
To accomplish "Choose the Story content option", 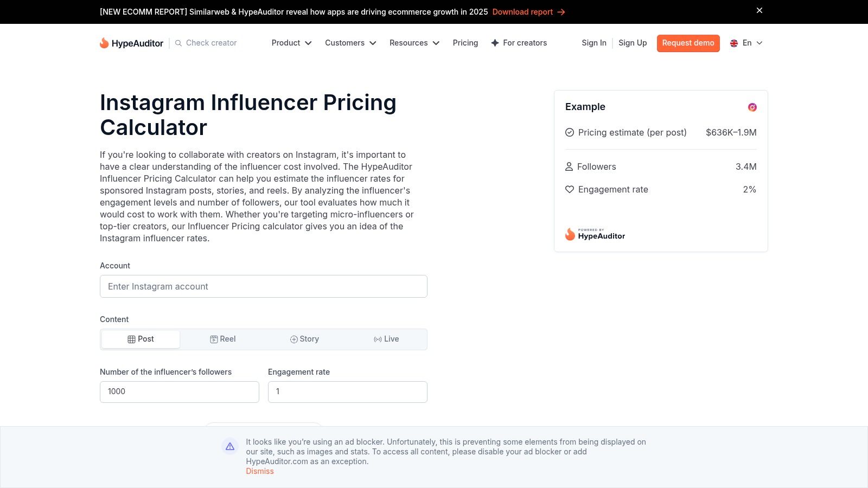I will [304, 339].
